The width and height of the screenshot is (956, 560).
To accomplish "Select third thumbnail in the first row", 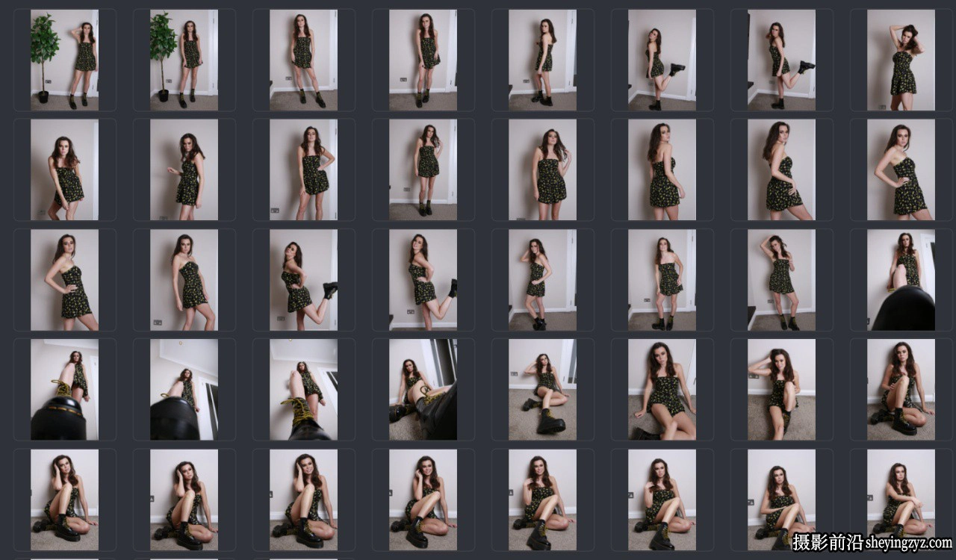I will [303, 60].
